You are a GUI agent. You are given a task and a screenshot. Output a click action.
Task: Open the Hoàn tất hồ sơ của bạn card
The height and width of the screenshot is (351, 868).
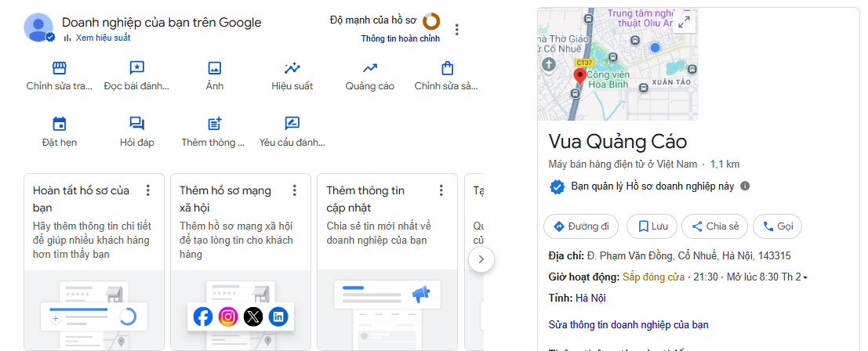[x=94, y=262]
